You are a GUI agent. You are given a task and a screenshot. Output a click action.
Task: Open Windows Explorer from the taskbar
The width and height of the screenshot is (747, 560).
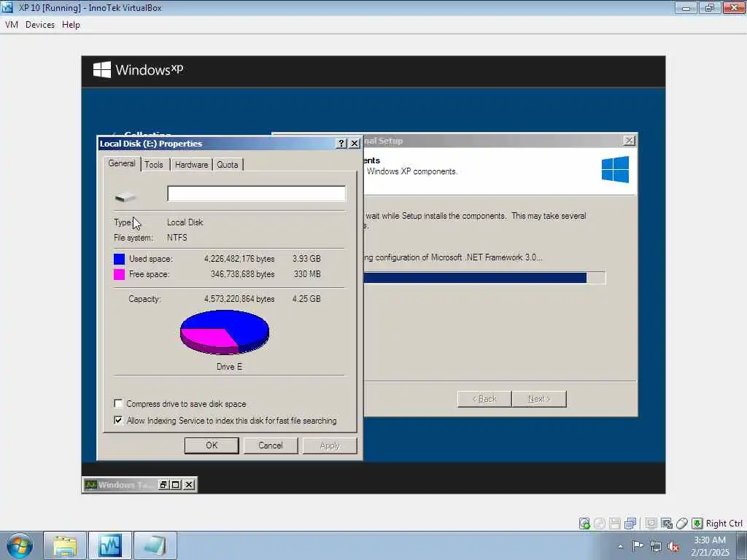[65, 545]
